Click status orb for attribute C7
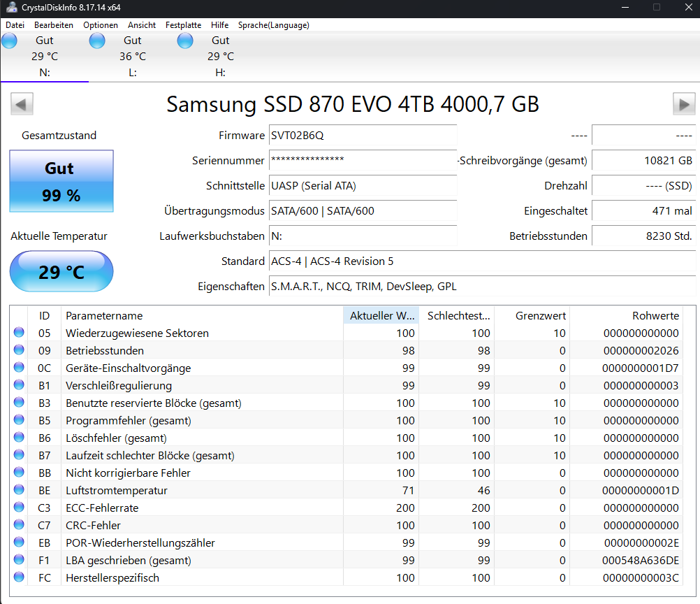Viewport: 700px width, 604px height. 19,524
